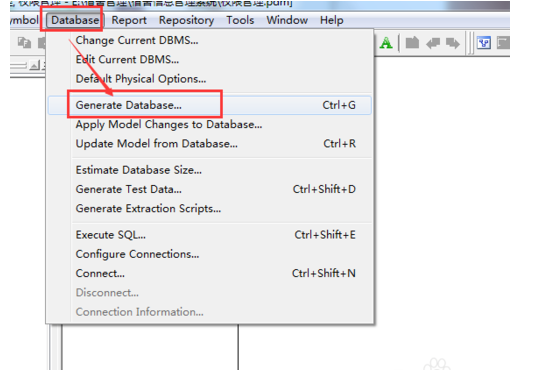Open the Help menu

click(331, 20)
